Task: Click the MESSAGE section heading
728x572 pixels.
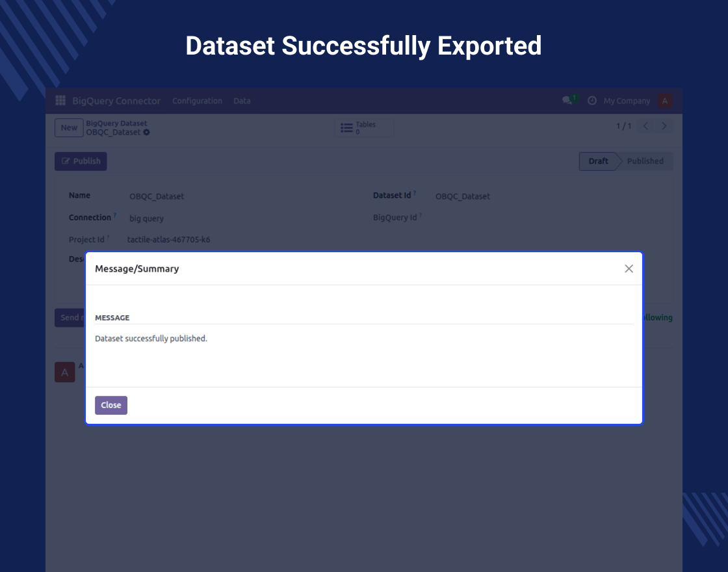Action: tap(112, 318)
